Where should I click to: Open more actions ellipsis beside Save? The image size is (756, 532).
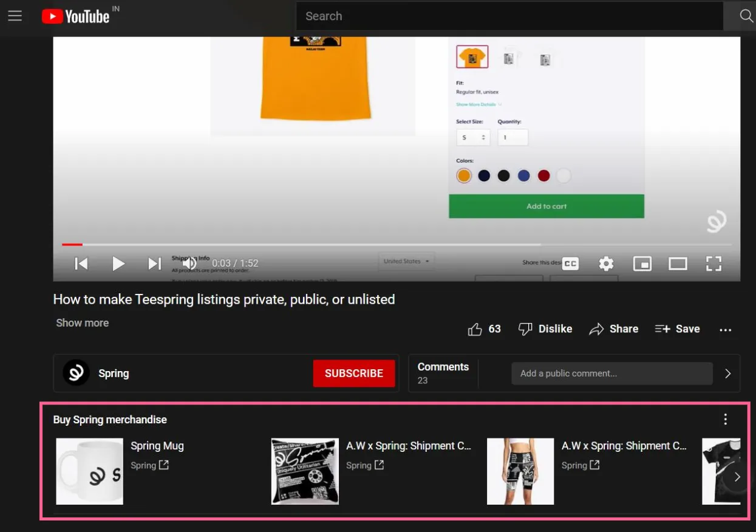725,330
